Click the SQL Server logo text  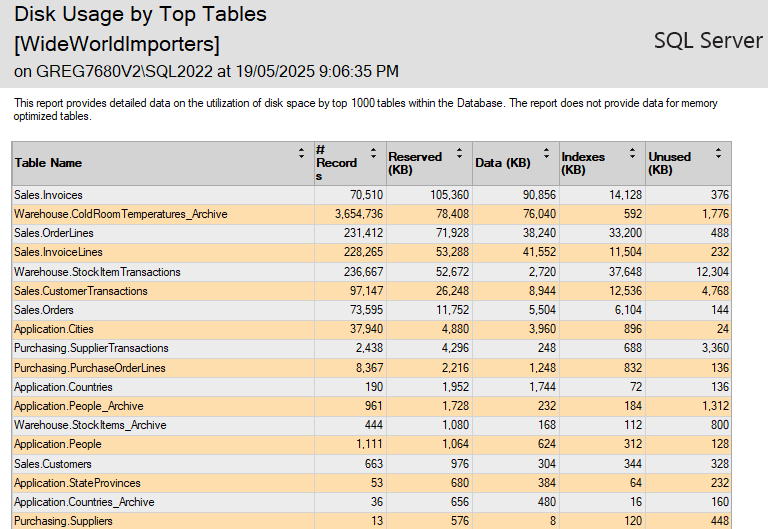pos(708,41)
